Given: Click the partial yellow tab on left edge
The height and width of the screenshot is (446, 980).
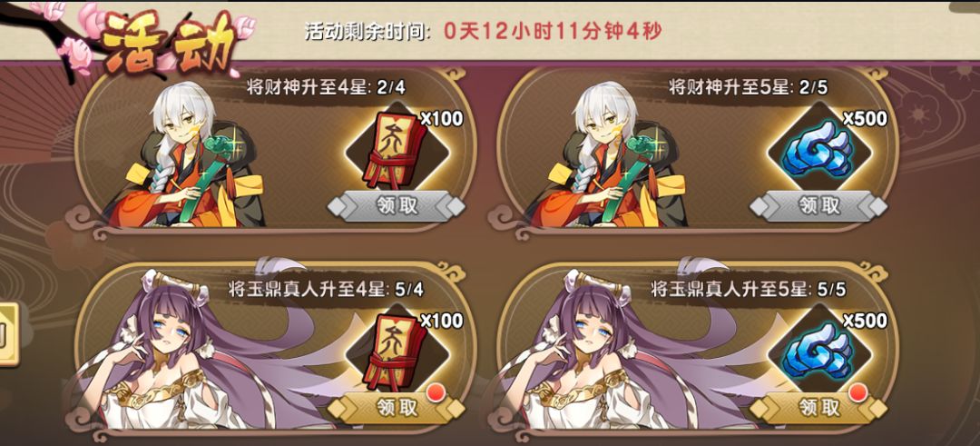Looking at the screenshot, I should (x=9, y=334).
